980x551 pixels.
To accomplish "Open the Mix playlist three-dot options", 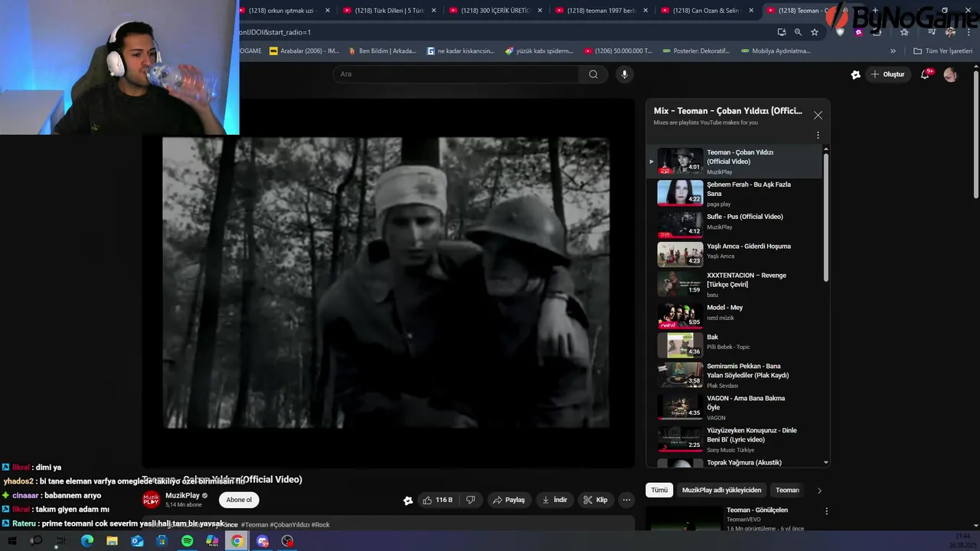I will [818, 135].
